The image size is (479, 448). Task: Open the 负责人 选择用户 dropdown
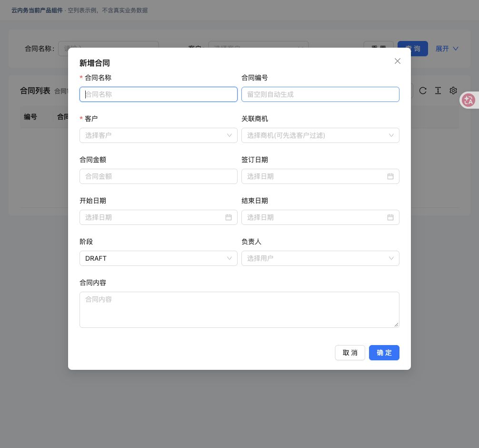pyautogui.click(x=320, y=258)
